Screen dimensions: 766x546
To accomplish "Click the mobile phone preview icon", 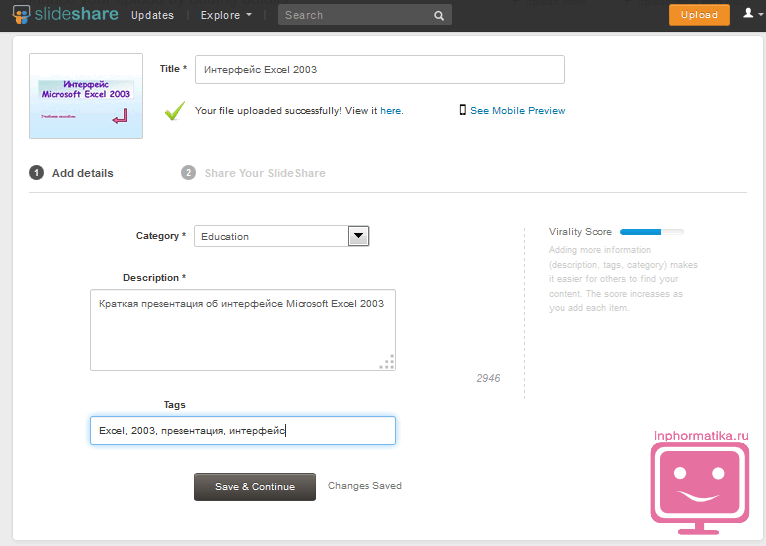I will click(x=462, y=110).
